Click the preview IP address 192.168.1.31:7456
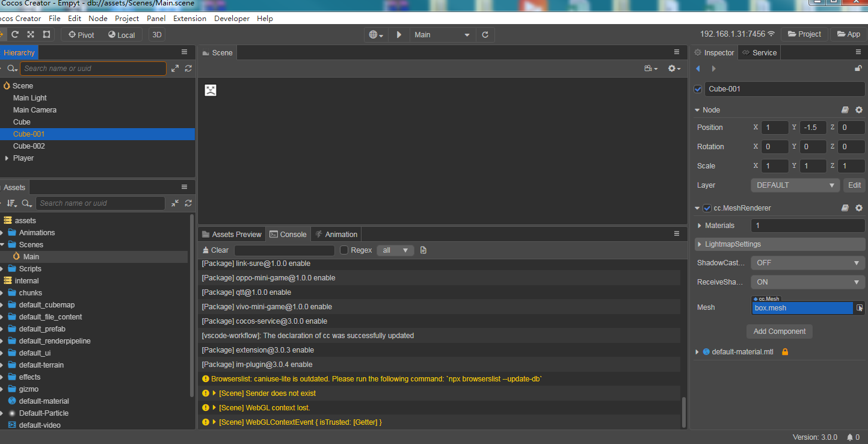The width and height of the screenshot is (868, 444). pyautogui.click(x=733, y=34)
